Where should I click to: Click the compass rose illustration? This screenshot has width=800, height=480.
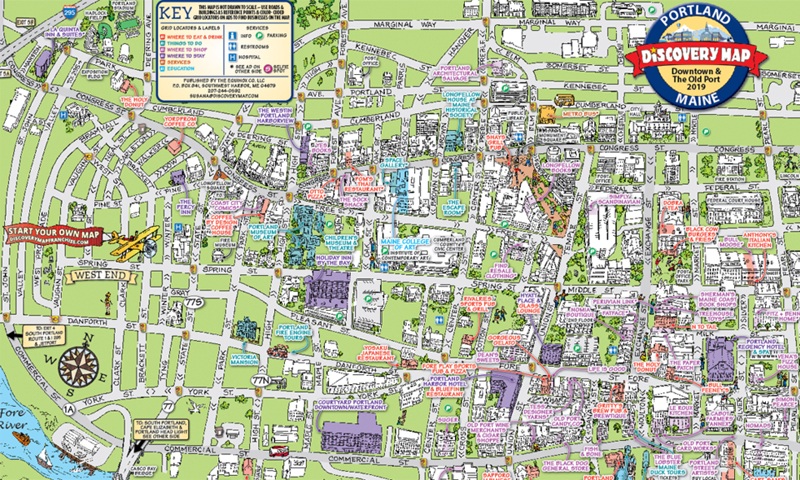point(78,364)
